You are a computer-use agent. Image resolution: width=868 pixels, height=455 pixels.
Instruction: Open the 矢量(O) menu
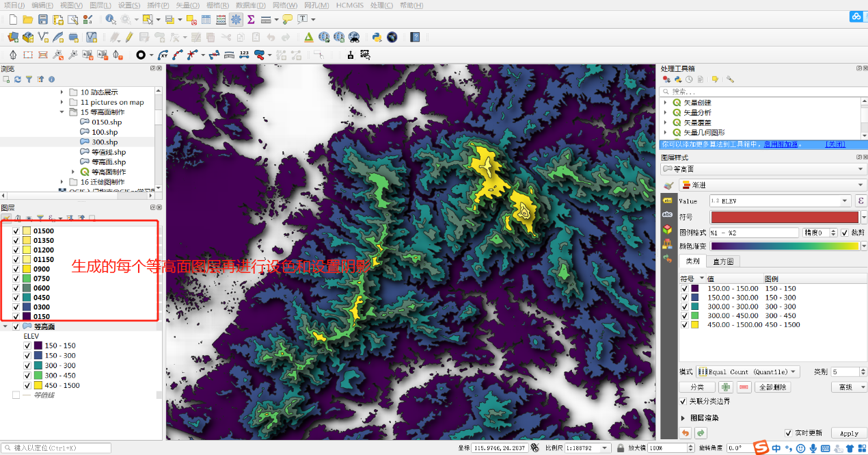click(x=187, y=5)
